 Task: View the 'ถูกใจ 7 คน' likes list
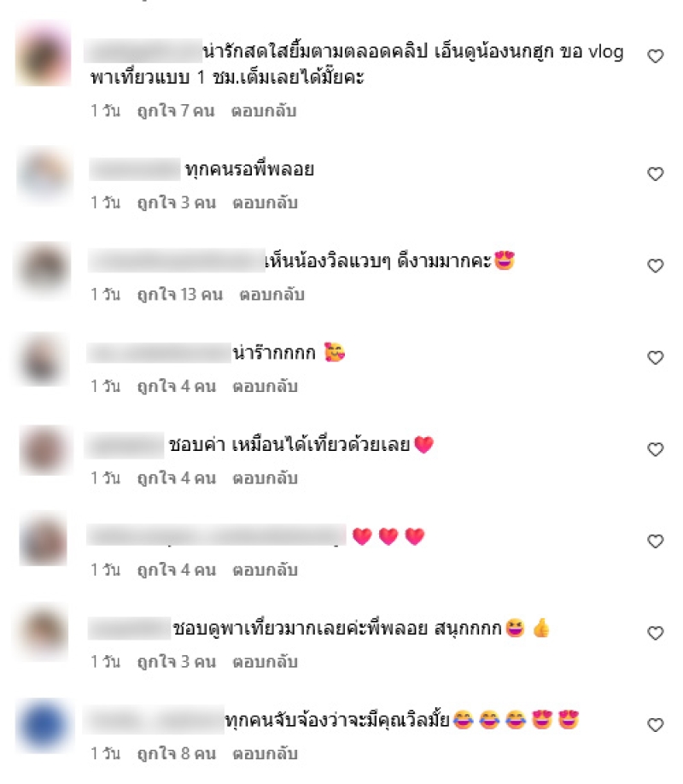pyautogui.click(x=176, y=111)
